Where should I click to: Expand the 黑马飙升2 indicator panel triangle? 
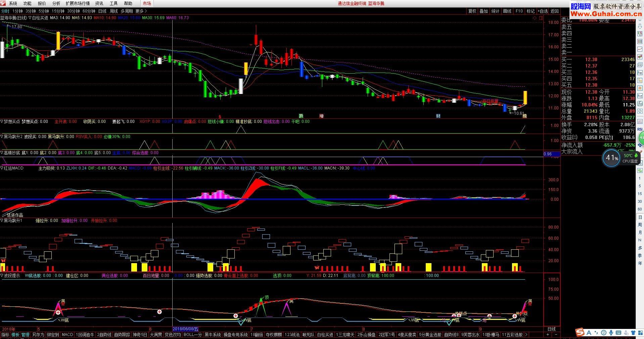click(x=2, y=137)
